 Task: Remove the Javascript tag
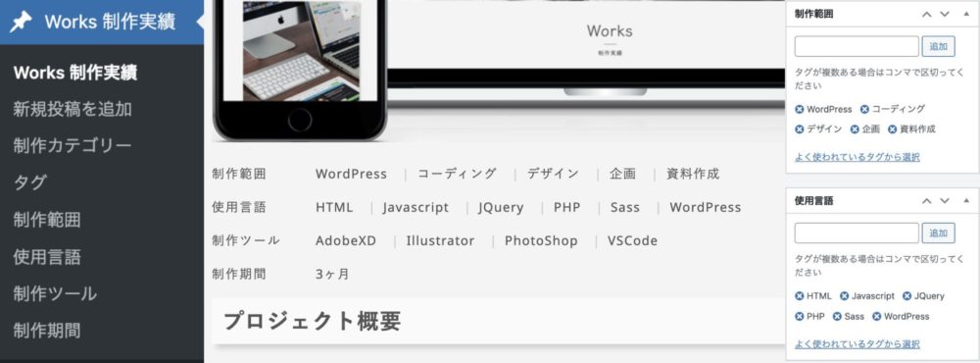pyautogui.click(x=845, y=296)
